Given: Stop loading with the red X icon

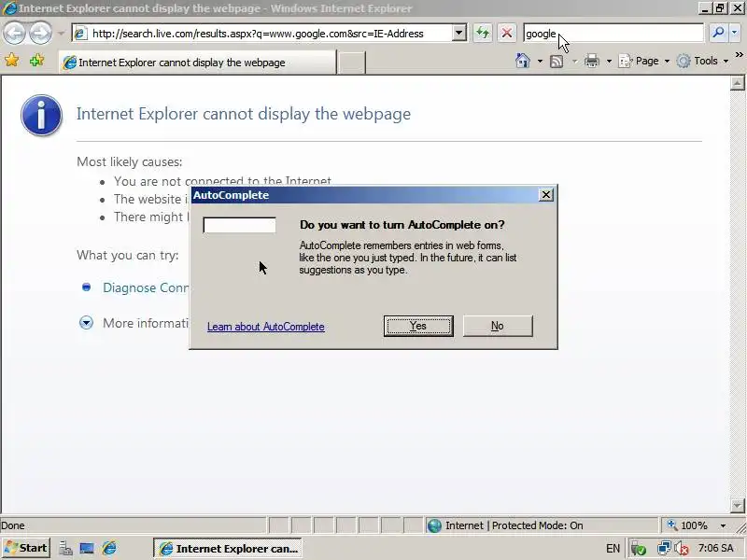Looking at the screenshot, I should [507, 34].
